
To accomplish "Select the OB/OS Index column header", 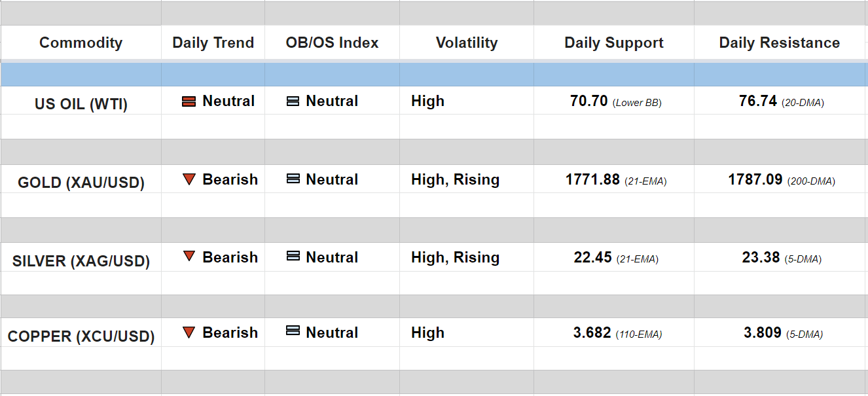I will 332,43.
